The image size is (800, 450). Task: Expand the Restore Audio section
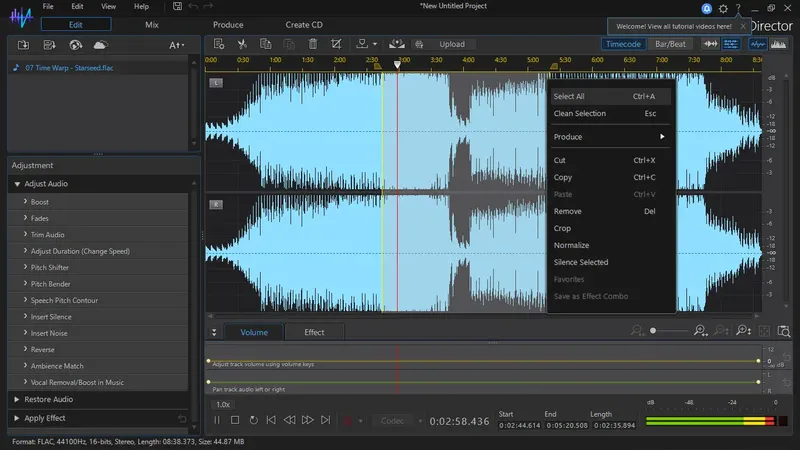(x=45, y=399)
